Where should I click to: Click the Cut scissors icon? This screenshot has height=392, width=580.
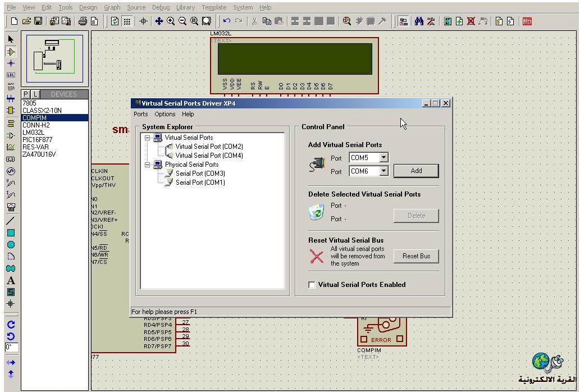[254, 21]
